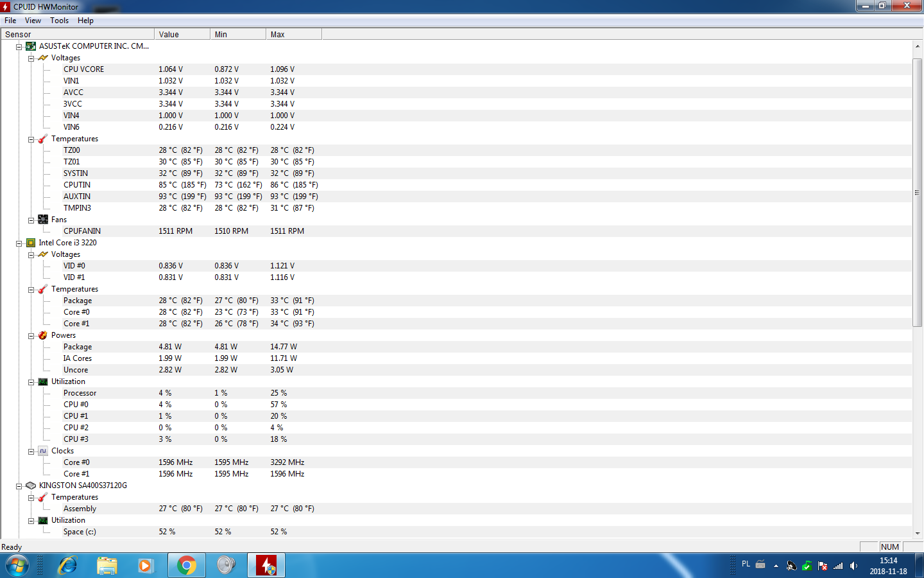Click the Voltages icon under ASUSTeK
Screen dimensions: 924x578
(43, 58)
